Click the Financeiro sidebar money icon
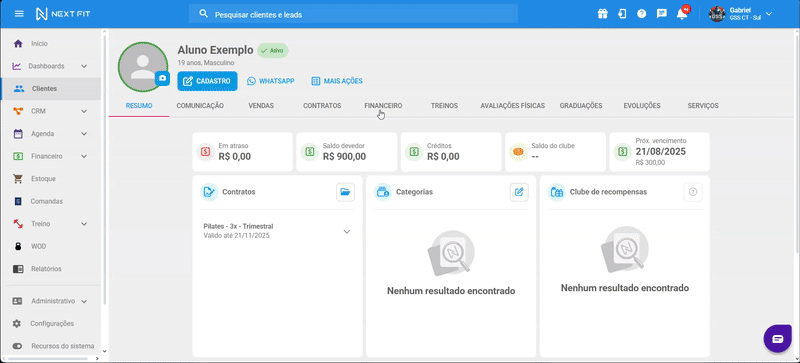The width and height of the screenshot is (800, 363). (18, 156)
